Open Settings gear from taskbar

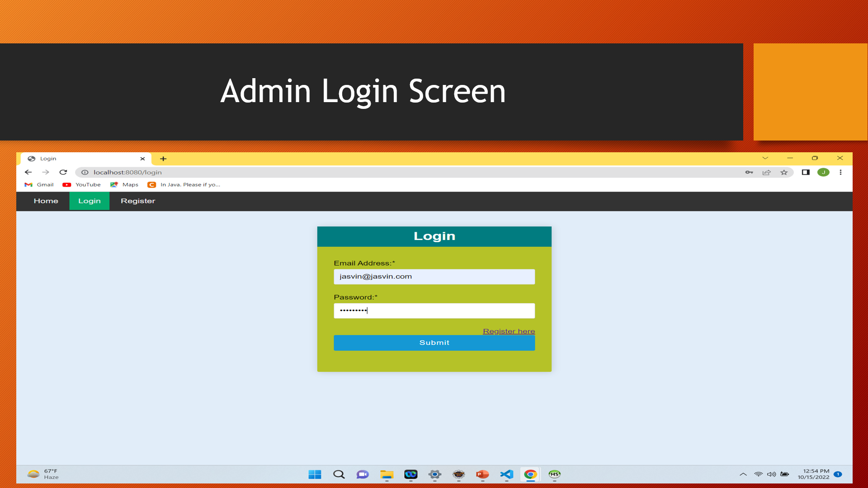point(434,474)
